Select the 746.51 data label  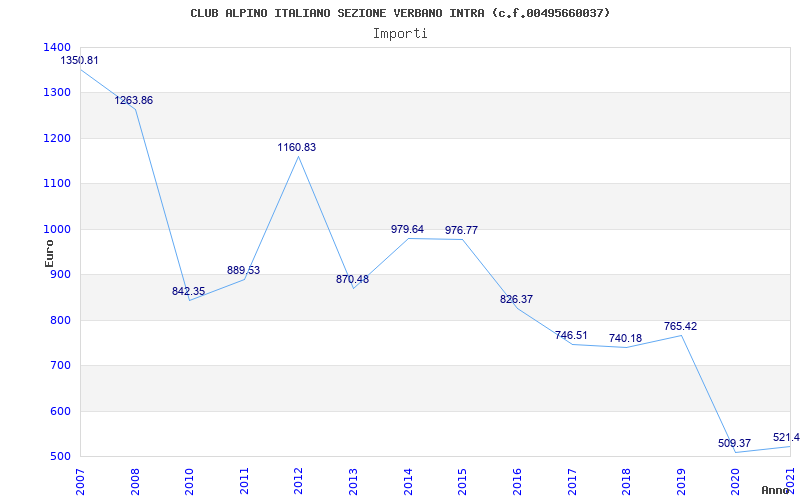(x=571, y=336)
